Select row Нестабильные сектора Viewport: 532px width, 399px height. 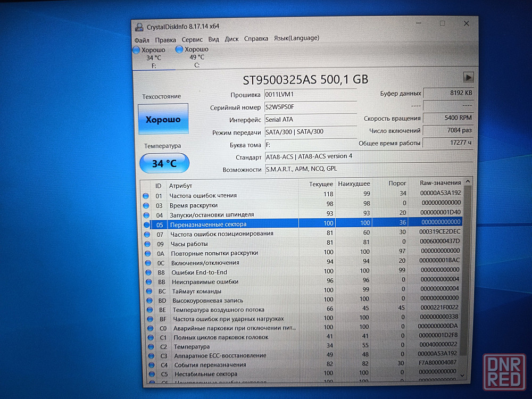[x=304, y=373]
